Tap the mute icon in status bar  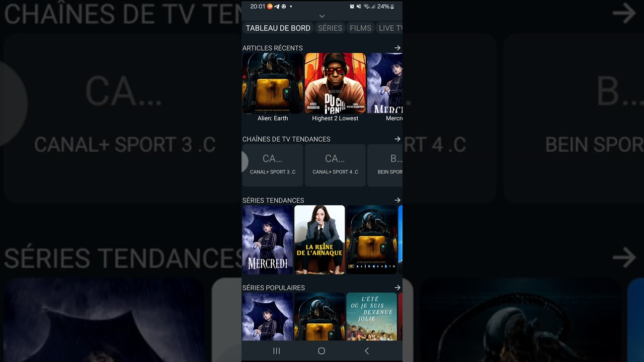click(359, 7)
